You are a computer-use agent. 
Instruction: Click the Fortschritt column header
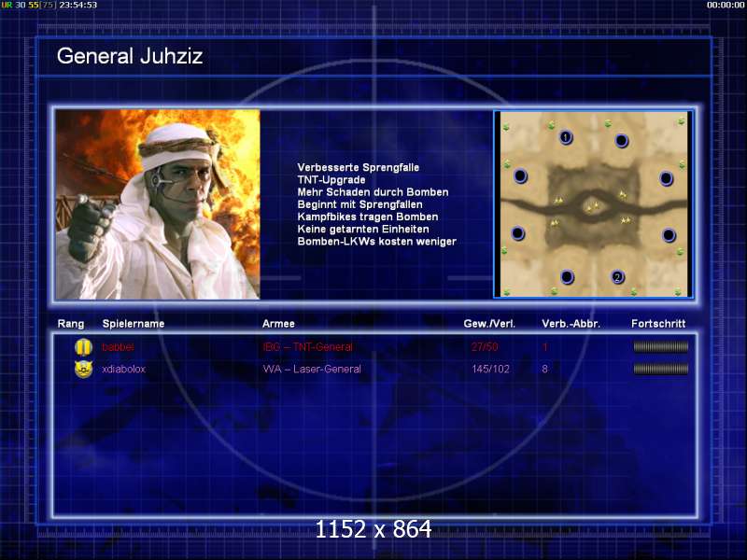pyautogui.click(x=658, y=324)
